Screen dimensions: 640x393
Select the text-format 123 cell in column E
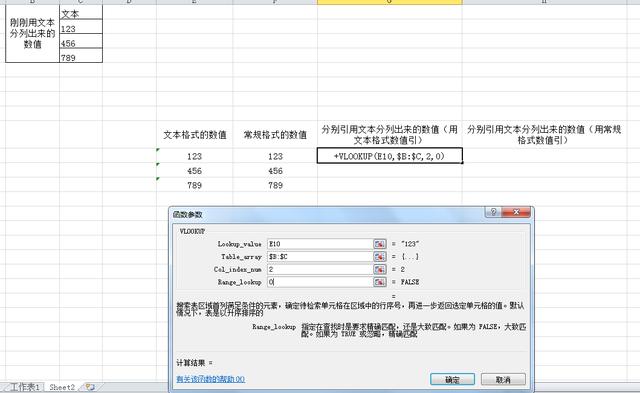pos(195,156)
